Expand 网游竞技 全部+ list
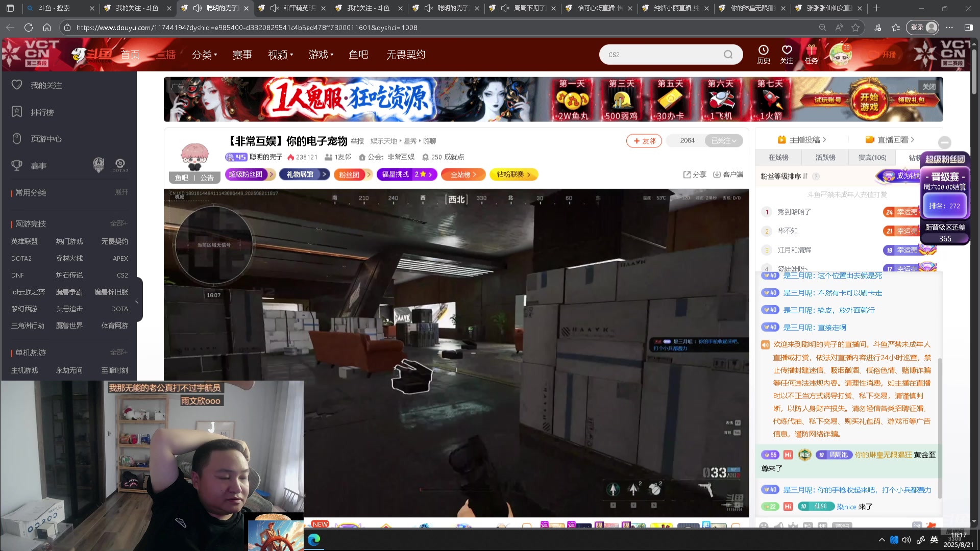Image resolution: width=980 pixels, height=551 pixels. [119, 223]
